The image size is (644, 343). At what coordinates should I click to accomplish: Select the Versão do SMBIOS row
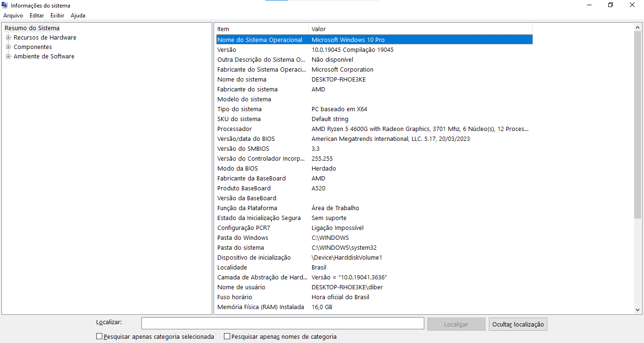click(x=374, y=149)
